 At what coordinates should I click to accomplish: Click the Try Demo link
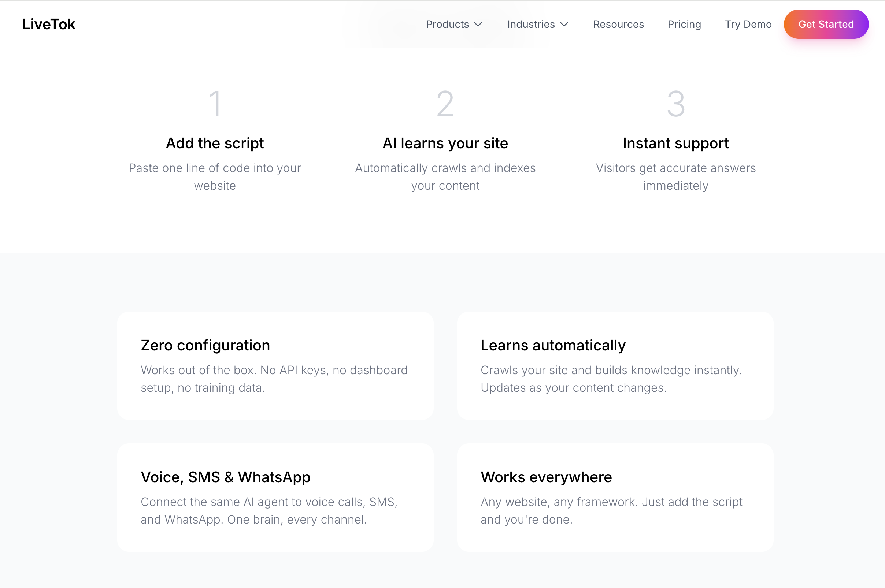pyautogui.click(x=748, y=25)
